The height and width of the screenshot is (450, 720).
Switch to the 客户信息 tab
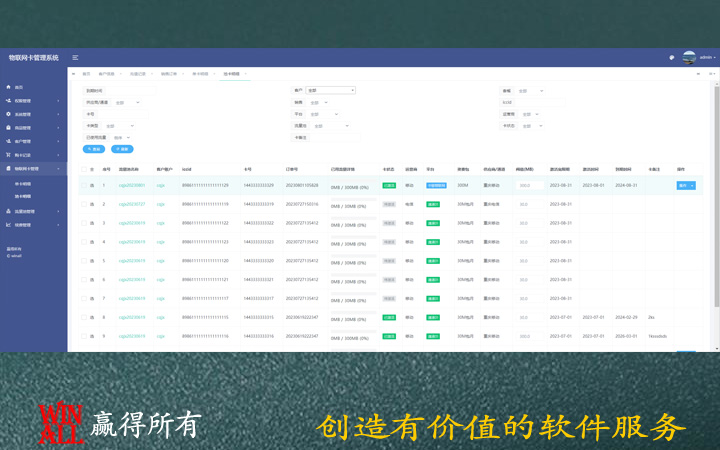(x=107, y=74)
